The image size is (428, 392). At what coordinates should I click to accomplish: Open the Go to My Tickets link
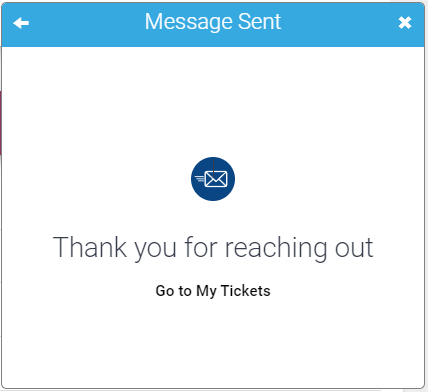[x=213, y=291]
